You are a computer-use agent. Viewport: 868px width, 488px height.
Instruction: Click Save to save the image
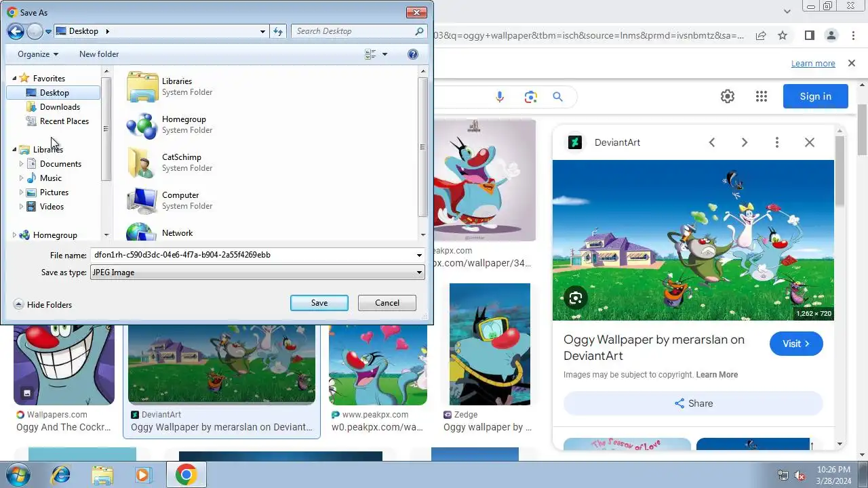(319, 303)
